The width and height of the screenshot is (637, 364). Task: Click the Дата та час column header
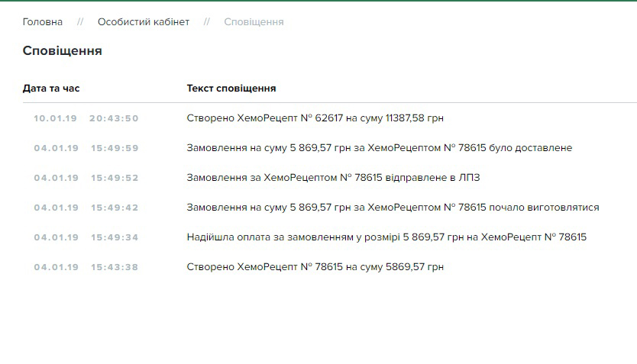pyautogui.click(x=51, y=89)
